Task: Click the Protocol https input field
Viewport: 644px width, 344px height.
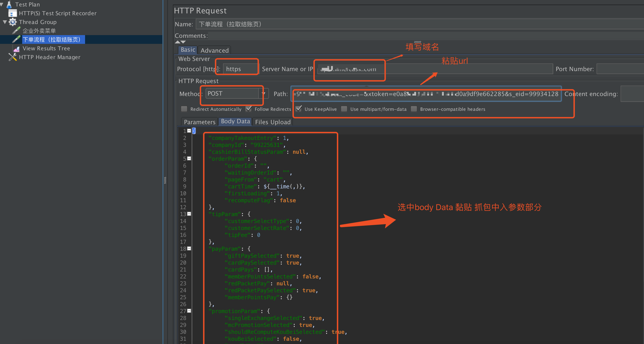Action: point(240,69)
